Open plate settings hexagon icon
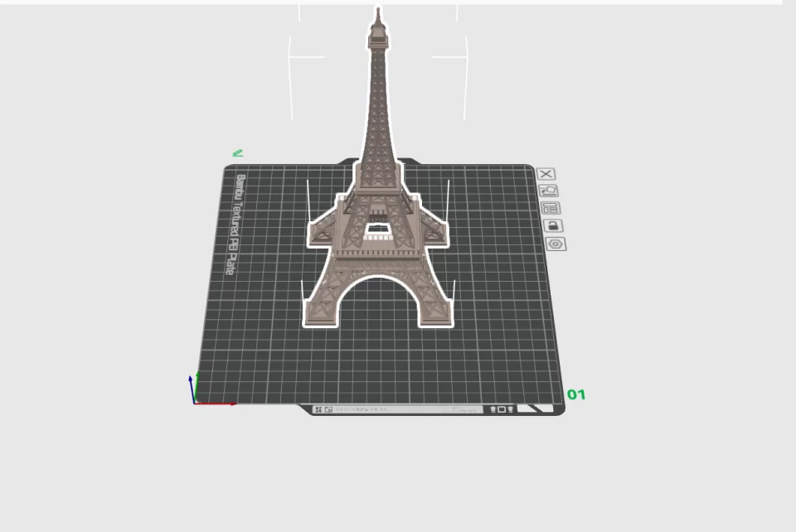 point(556,244)
